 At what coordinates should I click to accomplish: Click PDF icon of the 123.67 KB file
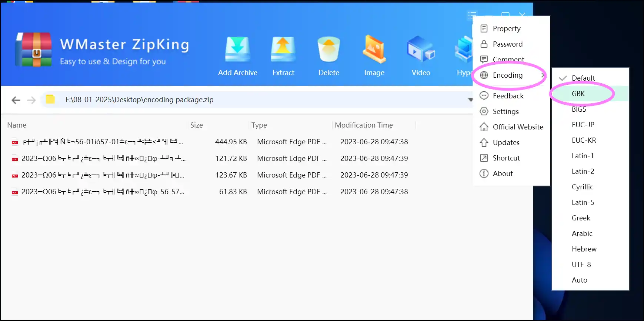tap(15, 175)
